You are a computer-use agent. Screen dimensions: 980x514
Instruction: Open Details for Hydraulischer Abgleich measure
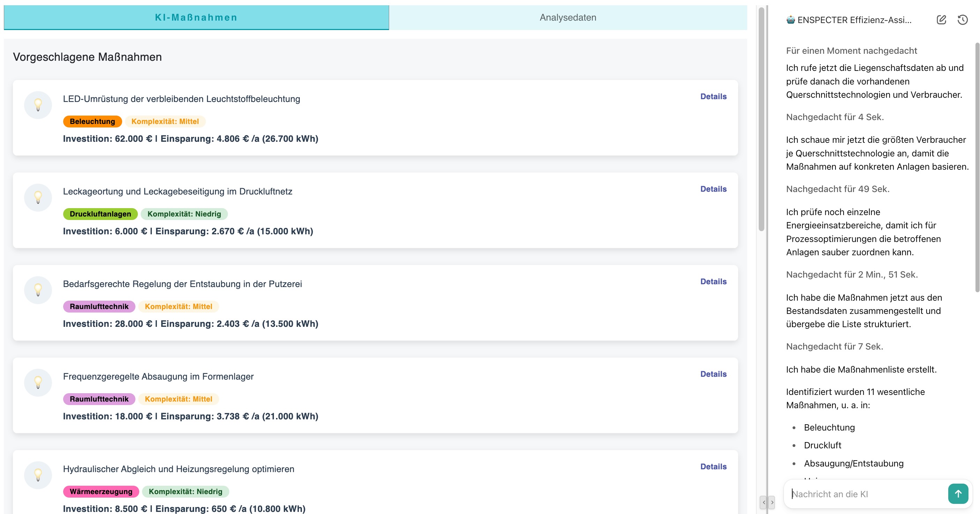pos(713,467)
